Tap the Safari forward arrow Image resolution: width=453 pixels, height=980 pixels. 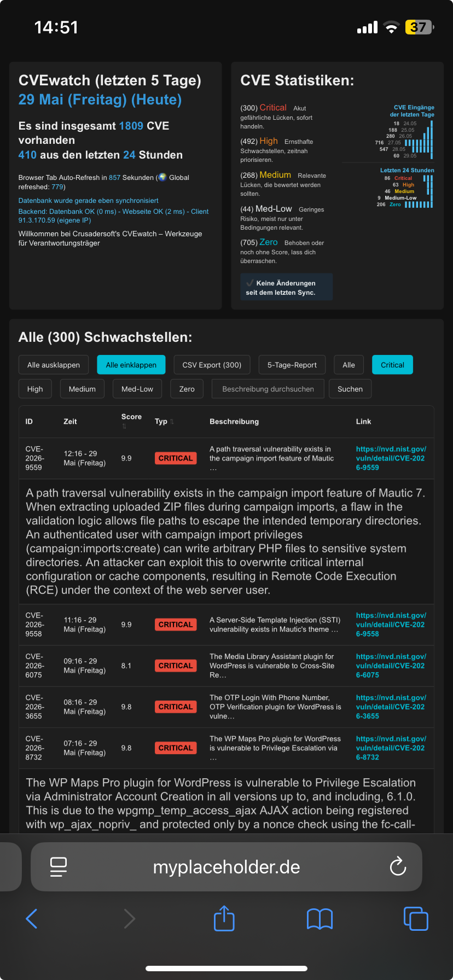pos(129,919)
